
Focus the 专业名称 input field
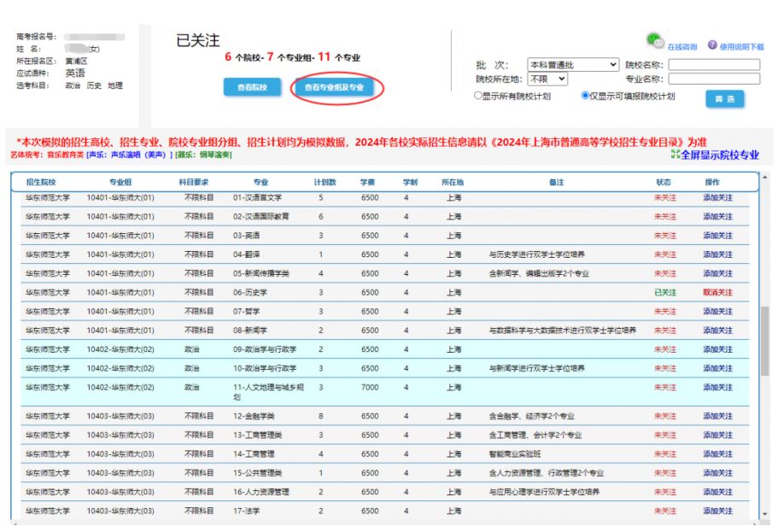click(x=714, y=79)
